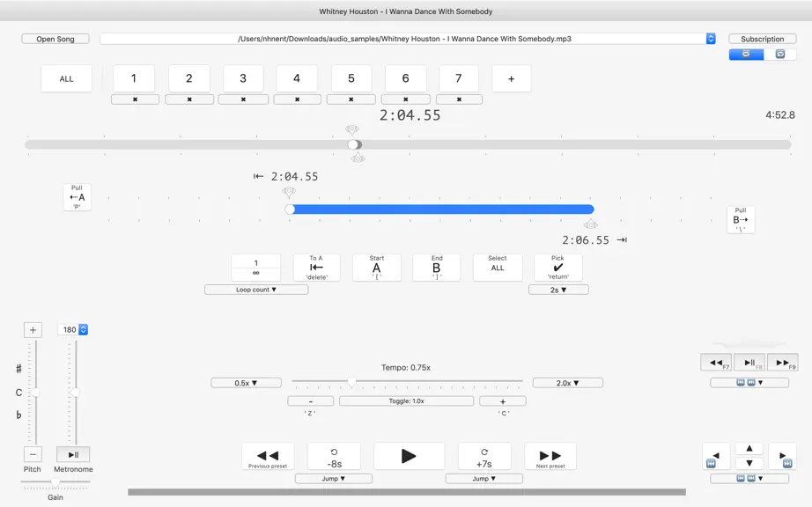
Task: Select the ALL presets button
Action: pyautogui.click(x=66, y=78)
